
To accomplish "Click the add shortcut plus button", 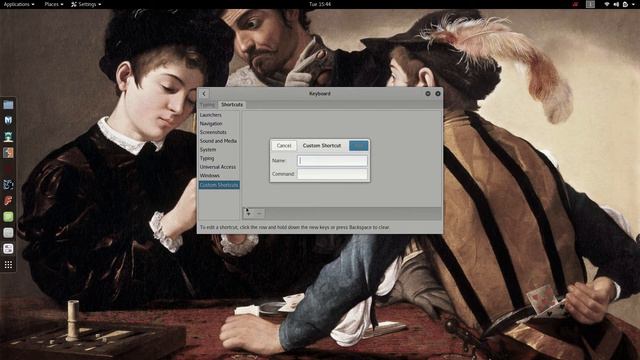I will (x=248, y=213).
